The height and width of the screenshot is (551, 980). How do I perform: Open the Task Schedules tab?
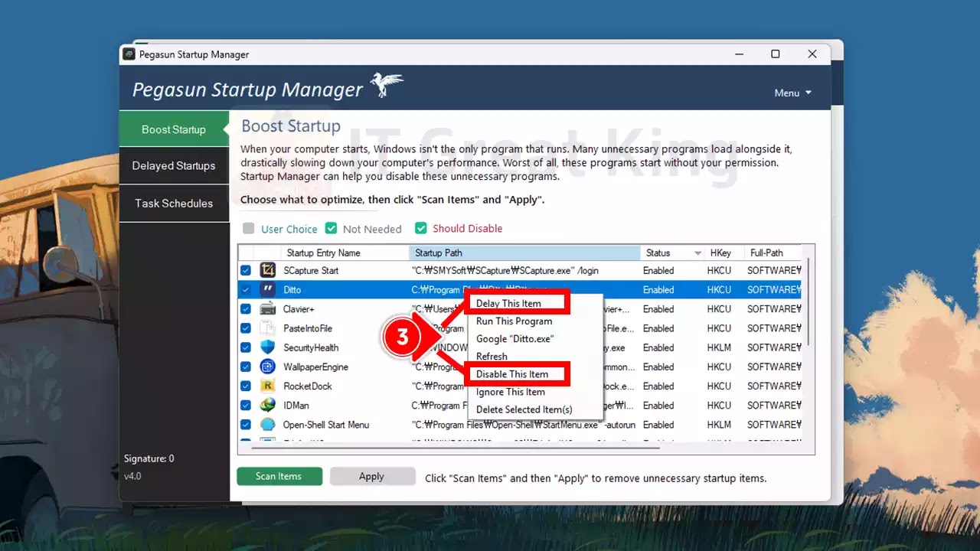click(174, 203)
